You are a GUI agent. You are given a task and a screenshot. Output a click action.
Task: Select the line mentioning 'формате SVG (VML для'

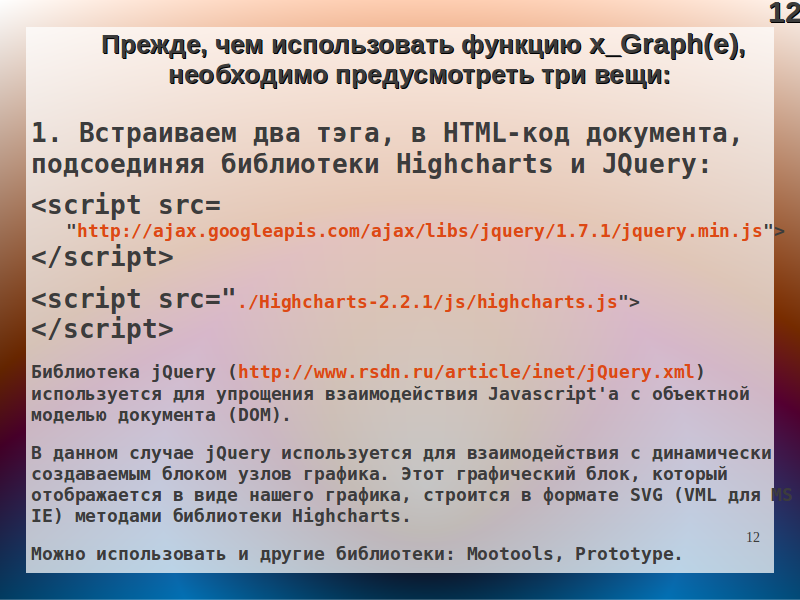(412, 495)
